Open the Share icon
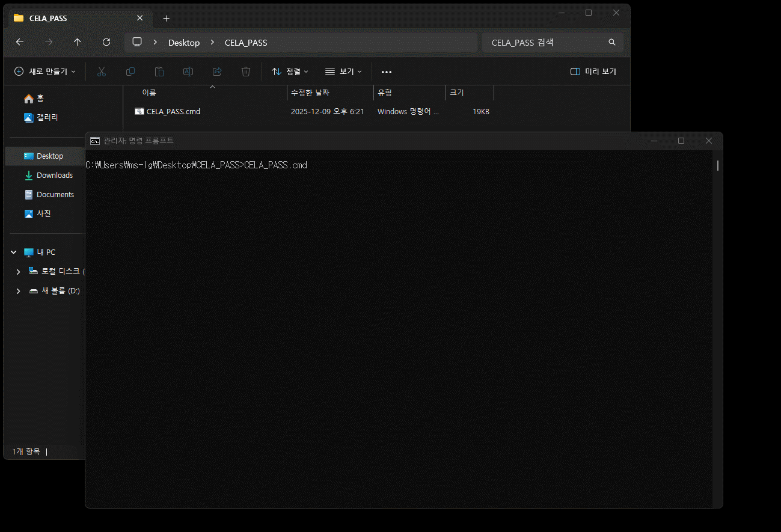The width and height of the screenshot is (781, 532). click(217, 72)
